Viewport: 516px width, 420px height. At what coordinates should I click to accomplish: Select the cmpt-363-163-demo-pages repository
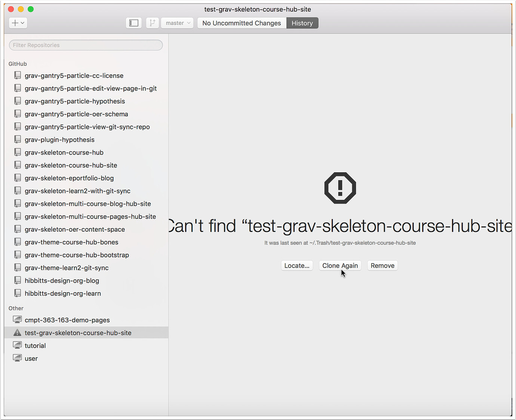(x=67, y=319)
